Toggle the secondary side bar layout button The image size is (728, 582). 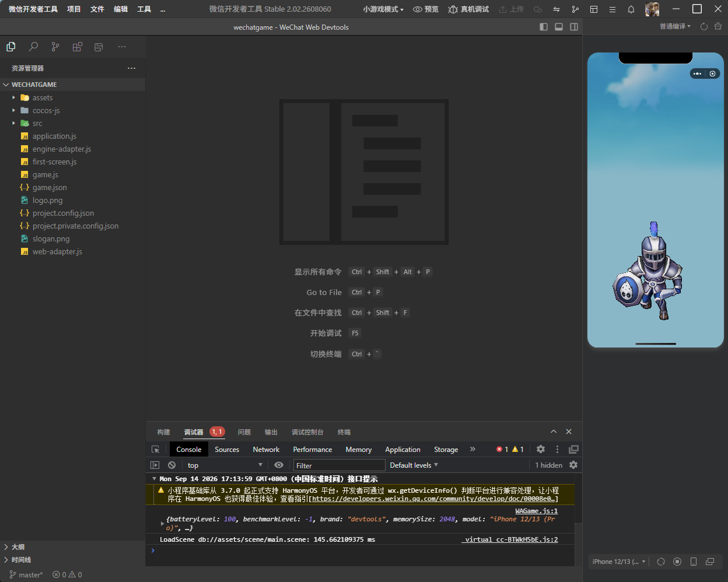pos(574,27)
